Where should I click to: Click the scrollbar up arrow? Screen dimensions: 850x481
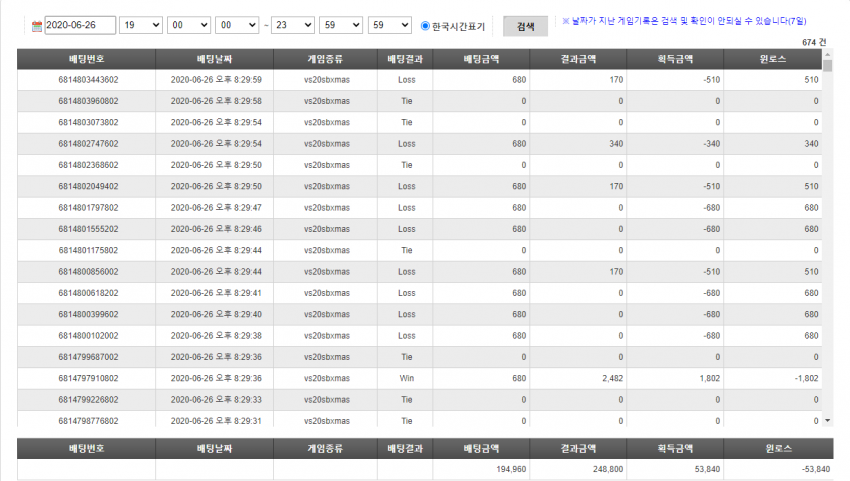[x=827, y=55]
